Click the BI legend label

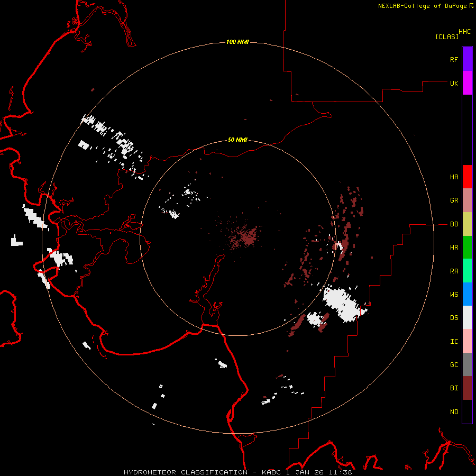pos(454,388)
